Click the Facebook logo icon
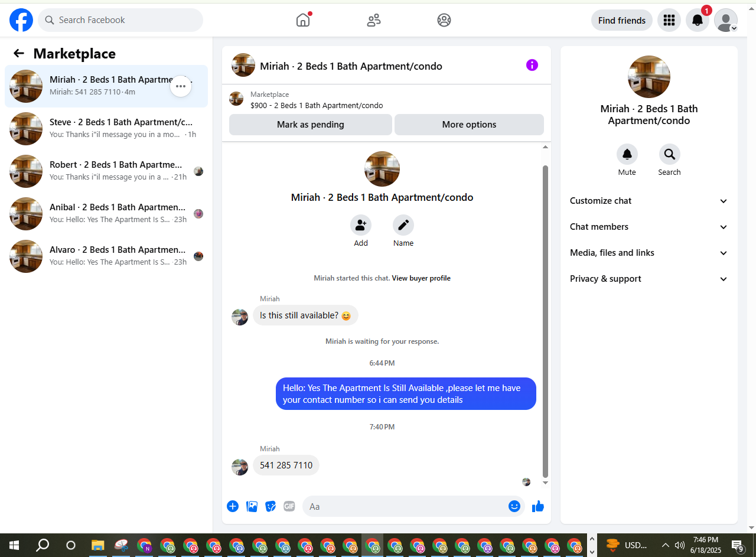Image resolution: width=756 pixels, height=557 pixels. tap(21, 20)
